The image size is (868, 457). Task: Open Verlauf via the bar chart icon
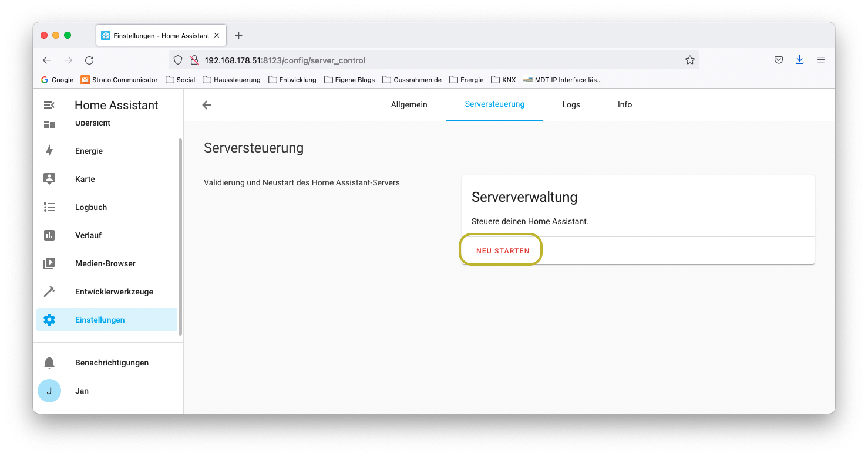[49, 235]
